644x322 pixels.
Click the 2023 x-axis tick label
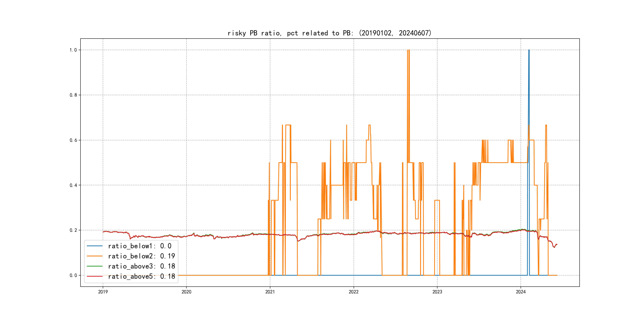coord(437,292)
